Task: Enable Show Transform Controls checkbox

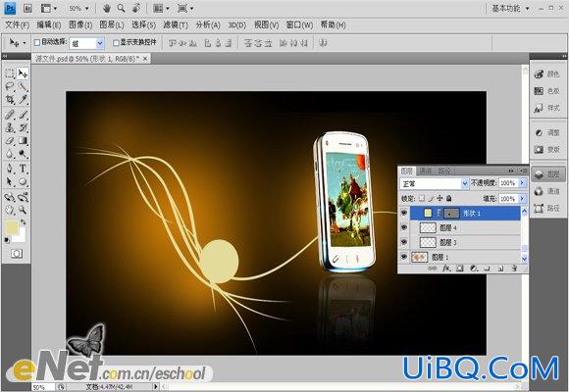Action: pos(116,43)
